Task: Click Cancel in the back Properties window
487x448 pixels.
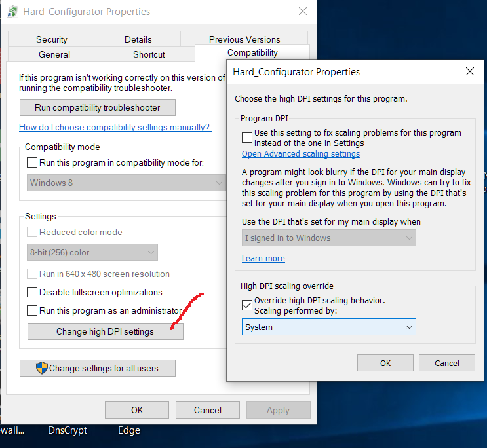Action: pyautogui.click(x=208, y=410)
